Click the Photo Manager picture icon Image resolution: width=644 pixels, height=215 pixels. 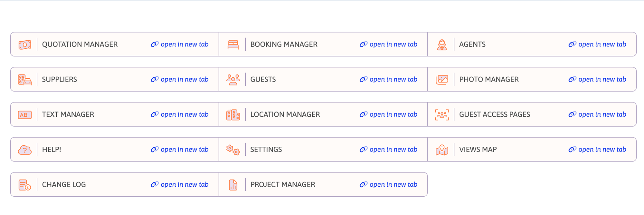442,80
